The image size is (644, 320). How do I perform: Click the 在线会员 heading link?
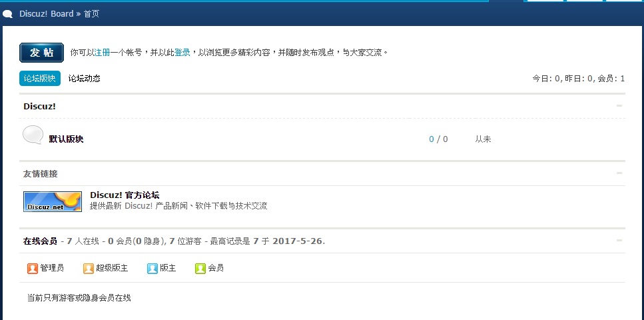click(x=40, y=241)
